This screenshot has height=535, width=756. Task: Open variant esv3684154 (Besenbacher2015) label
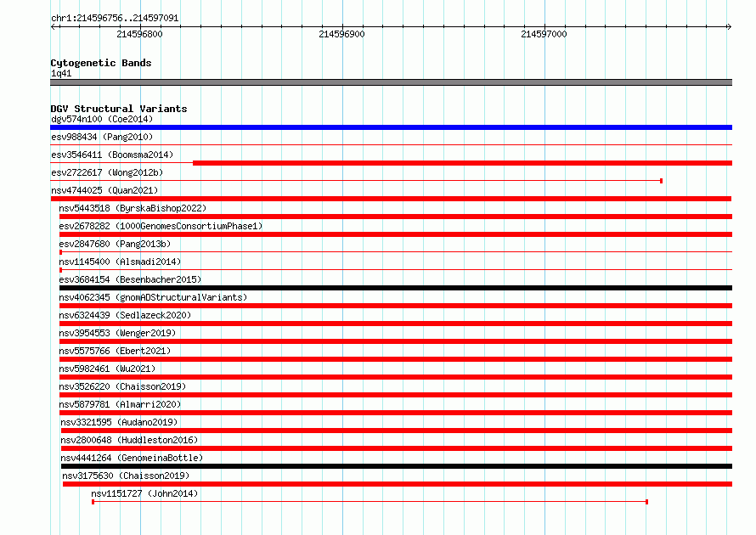[x=130, y=279]
